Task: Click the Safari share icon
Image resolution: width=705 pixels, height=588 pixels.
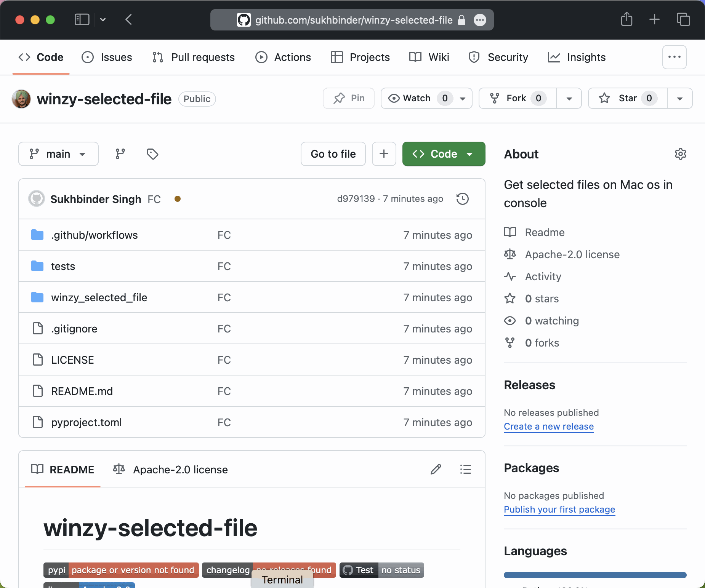Action: (626, 19)
